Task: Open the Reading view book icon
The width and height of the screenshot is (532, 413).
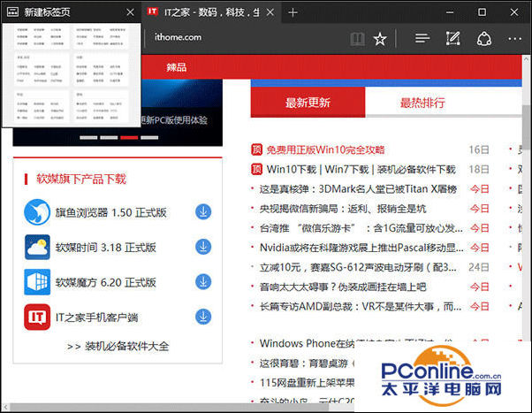Action: 357,39
